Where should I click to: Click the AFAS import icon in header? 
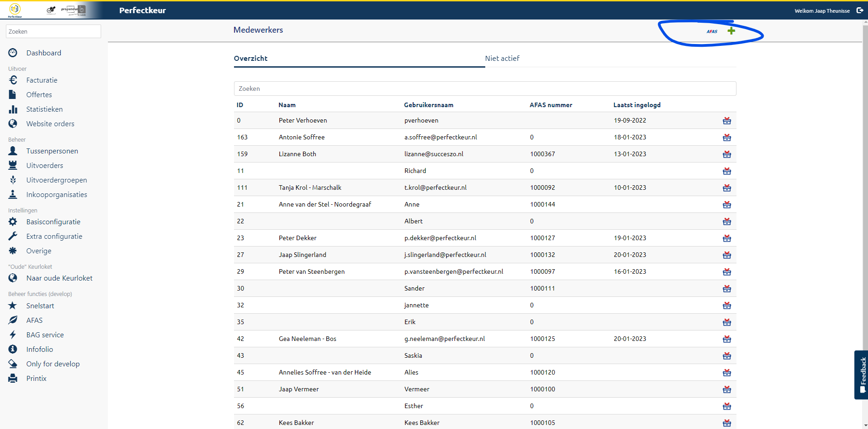point(712,31)
